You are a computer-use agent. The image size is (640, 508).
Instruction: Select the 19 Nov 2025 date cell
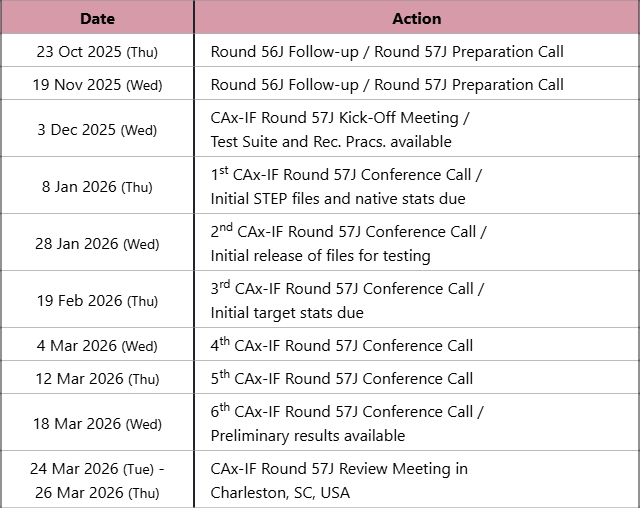click(97, 84)
